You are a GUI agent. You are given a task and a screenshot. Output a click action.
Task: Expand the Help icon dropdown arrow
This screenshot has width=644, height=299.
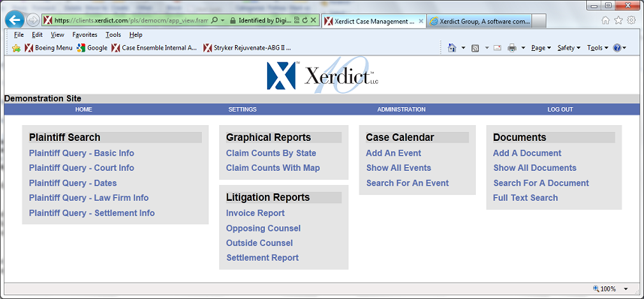click(624, 48)
